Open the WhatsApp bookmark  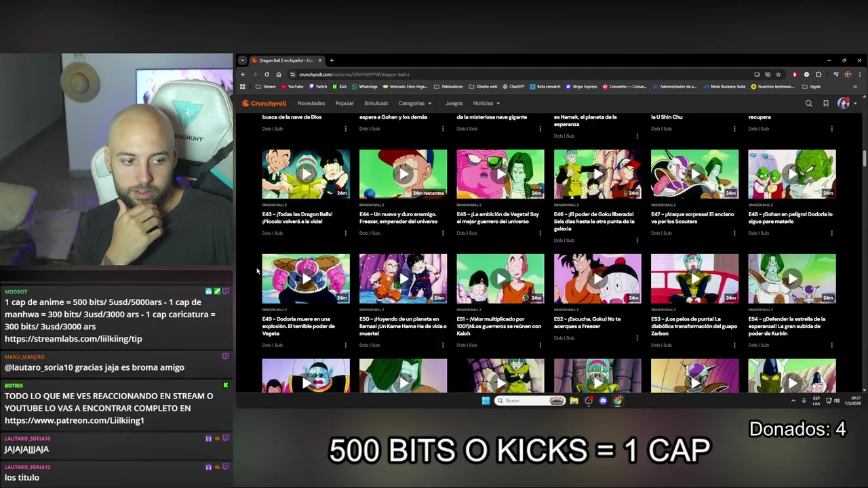[365, 87]
